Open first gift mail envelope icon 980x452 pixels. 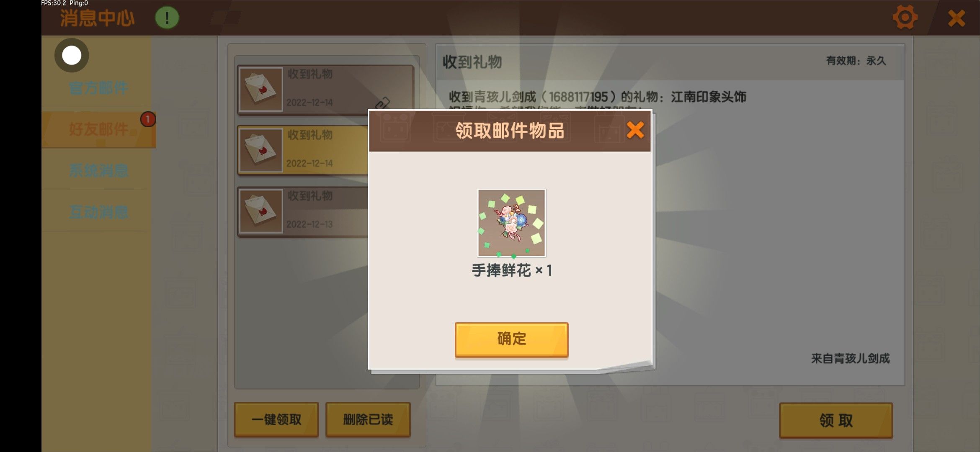coord(260,89)
